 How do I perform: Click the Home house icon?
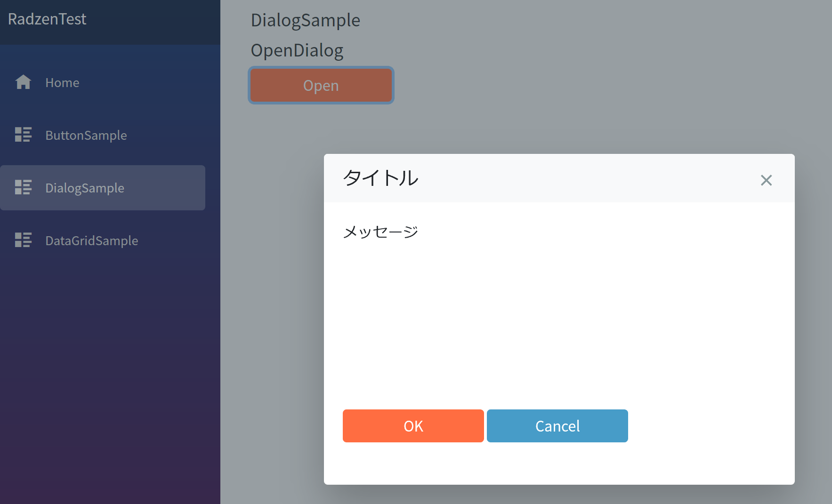[23, 82]
